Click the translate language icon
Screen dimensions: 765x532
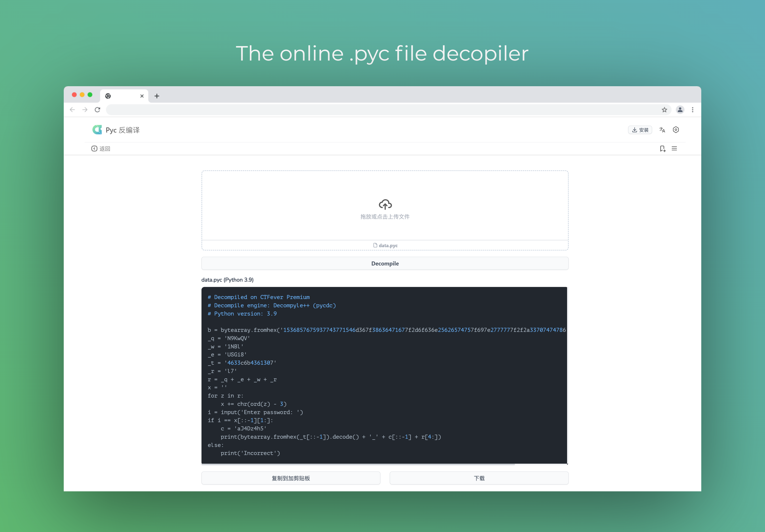click(662, 130)
